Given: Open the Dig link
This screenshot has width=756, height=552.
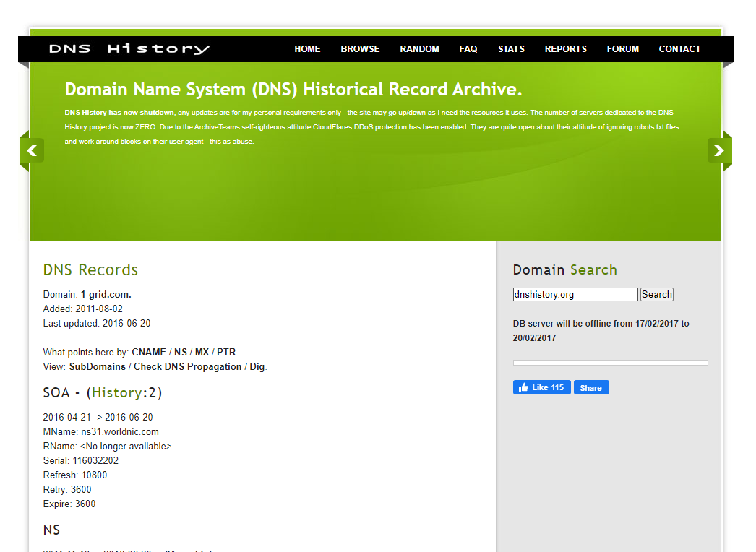Looking at the screenshot, I should tap(257, 367).
